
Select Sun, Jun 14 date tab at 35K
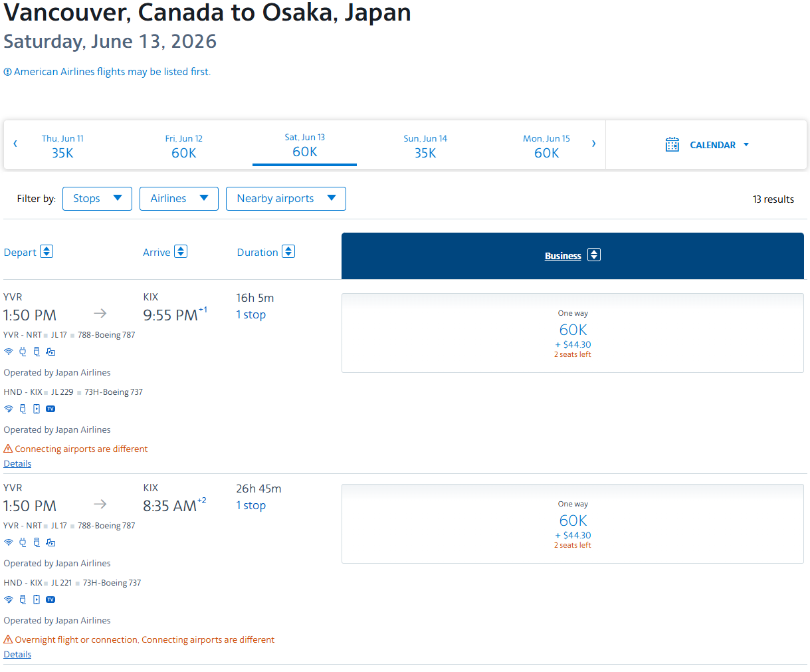(x=425, y=146)
